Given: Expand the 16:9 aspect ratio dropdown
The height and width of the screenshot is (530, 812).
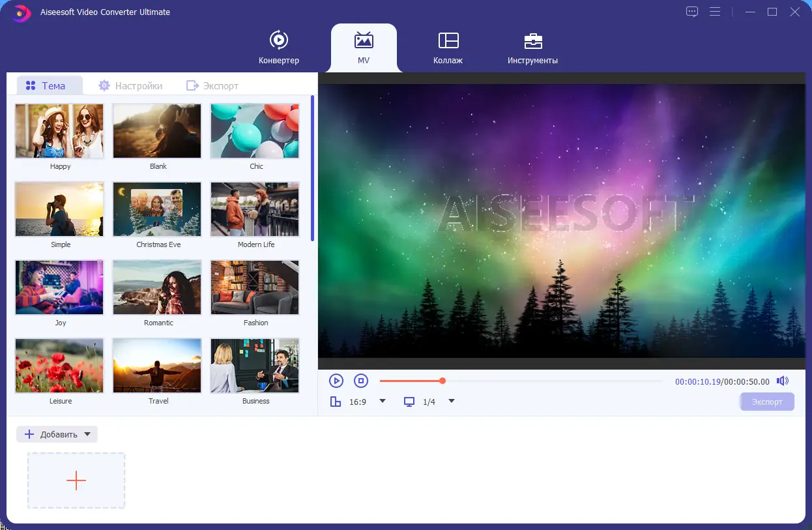Looking at the screenshot, I should pos(383,402).
